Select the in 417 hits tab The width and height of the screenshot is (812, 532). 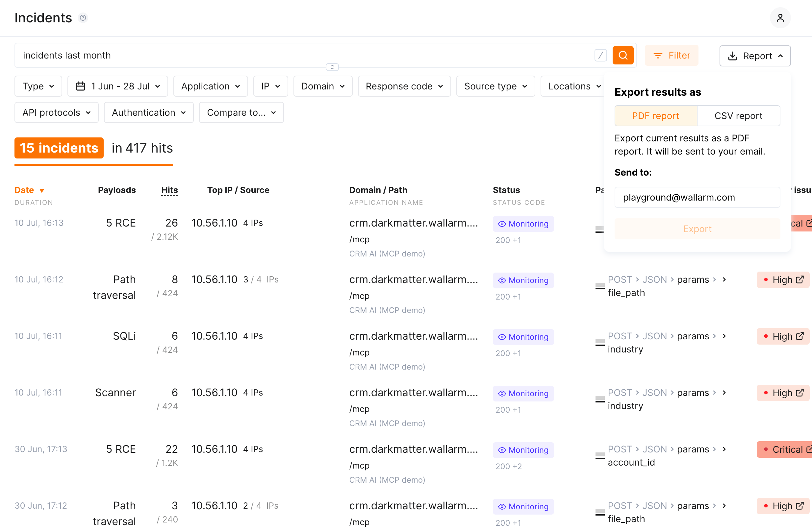click(142, 148)
